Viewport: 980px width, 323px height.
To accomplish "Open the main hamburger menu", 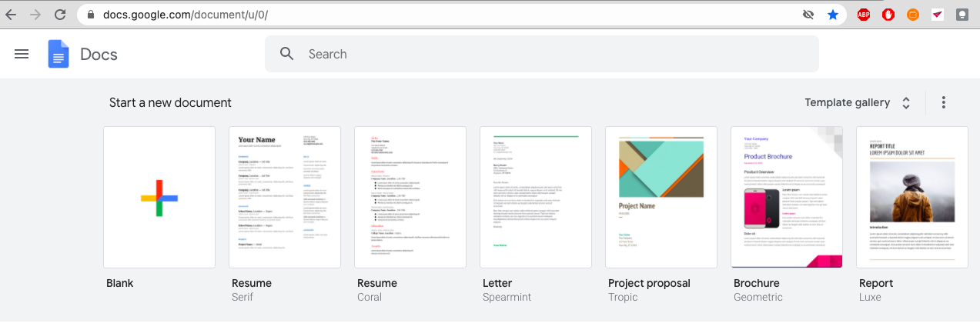I will 22,54.
